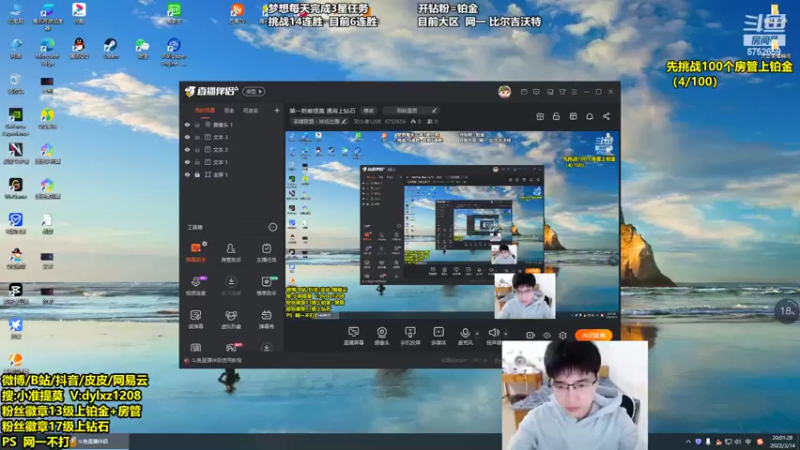Click the 麦克风 microphone icon
The image size is (800, 450).
point(465,333)
